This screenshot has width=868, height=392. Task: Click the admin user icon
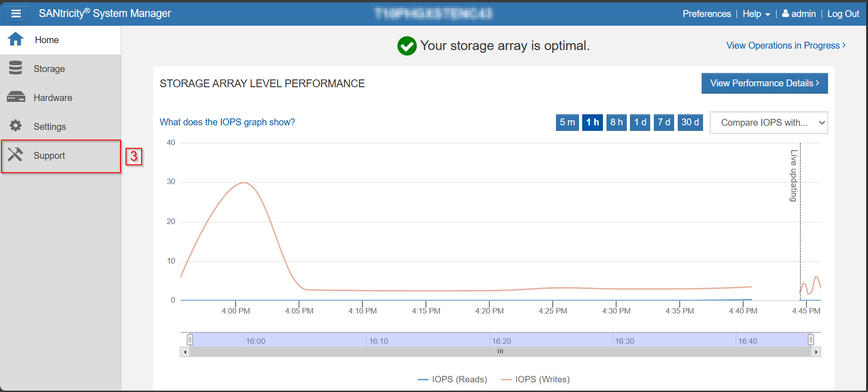(x=785, y=14)
